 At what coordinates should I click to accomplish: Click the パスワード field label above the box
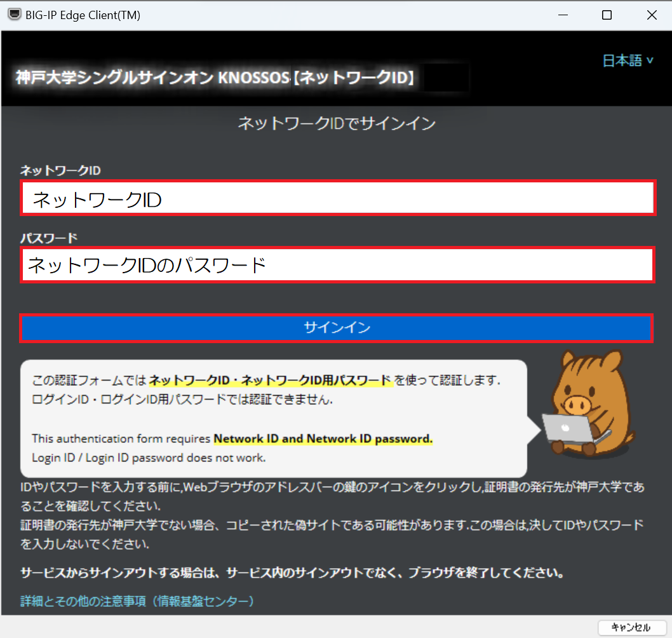(49, 238)
